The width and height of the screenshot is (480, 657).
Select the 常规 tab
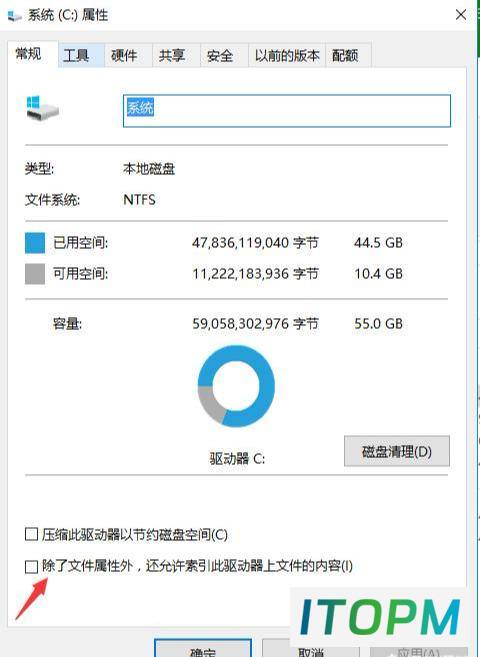click(33, 54)
